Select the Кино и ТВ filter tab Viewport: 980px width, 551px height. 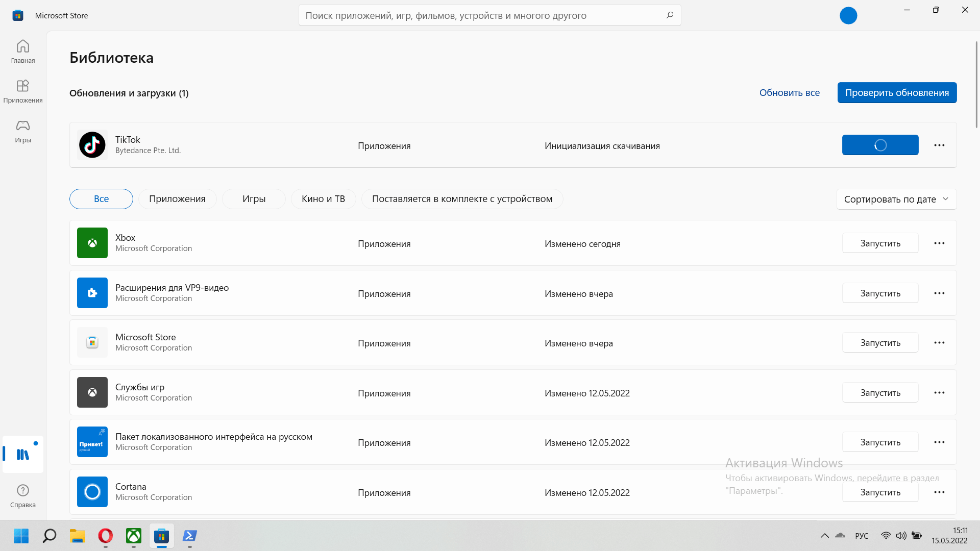[323, 199]
